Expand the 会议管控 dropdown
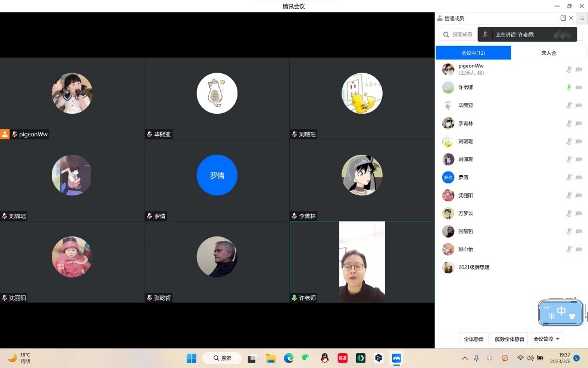 [546, 339]
